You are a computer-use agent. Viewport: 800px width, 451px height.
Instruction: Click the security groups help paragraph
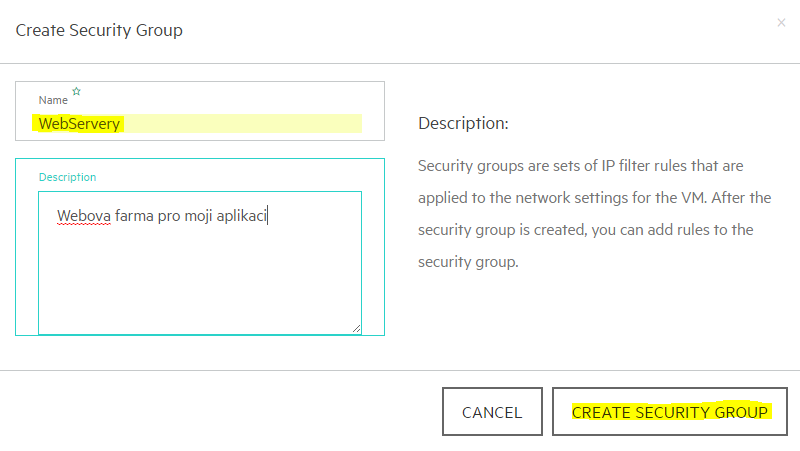click(x=594, y=214)
